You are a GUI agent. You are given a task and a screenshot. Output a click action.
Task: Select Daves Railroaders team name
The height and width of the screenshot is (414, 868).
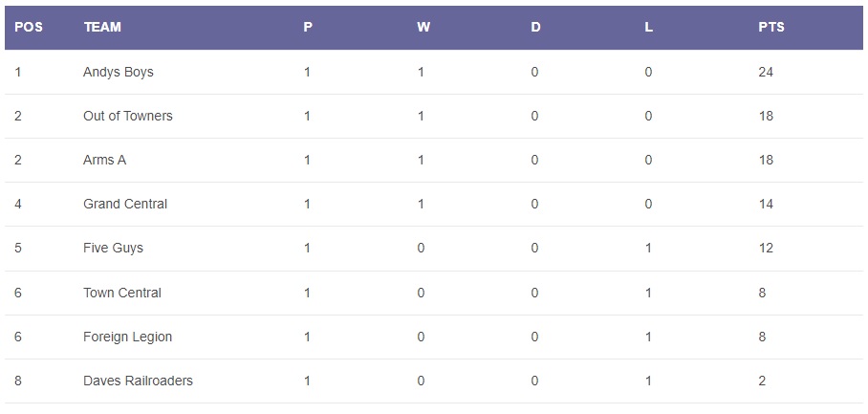coord(138,381)
